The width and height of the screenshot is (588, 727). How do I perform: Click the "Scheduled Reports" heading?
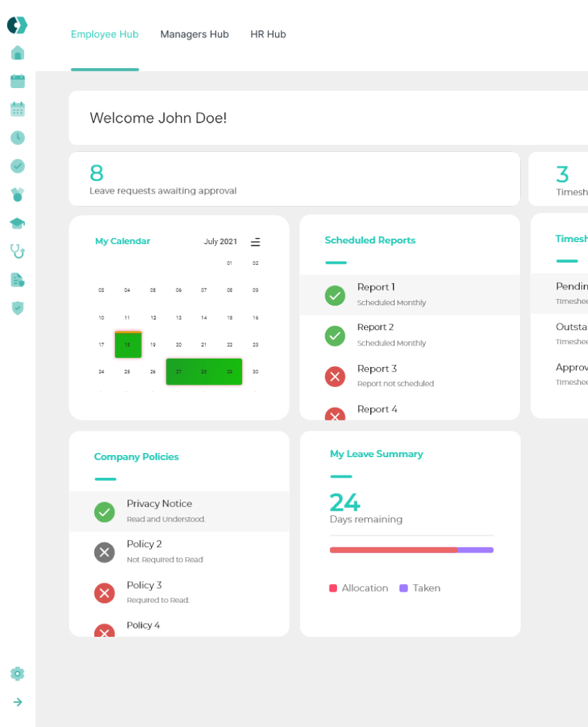370,240
